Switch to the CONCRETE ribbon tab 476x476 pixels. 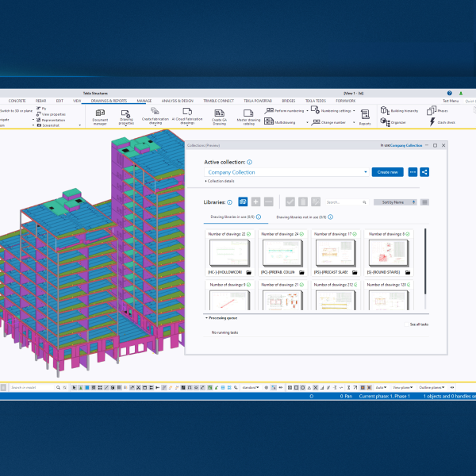click(x=17, y=101)
